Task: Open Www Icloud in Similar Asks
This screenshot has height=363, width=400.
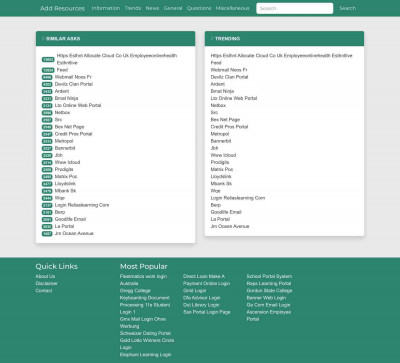Action: (x=67, y=162)
